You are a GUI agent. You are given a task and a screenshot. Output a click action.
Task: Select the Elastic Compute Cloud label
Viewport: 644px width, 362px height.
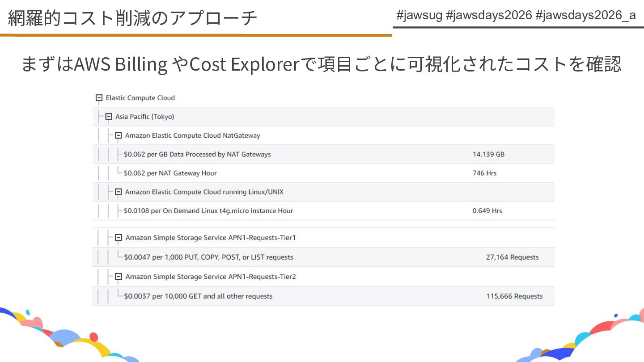click(140, 98)
